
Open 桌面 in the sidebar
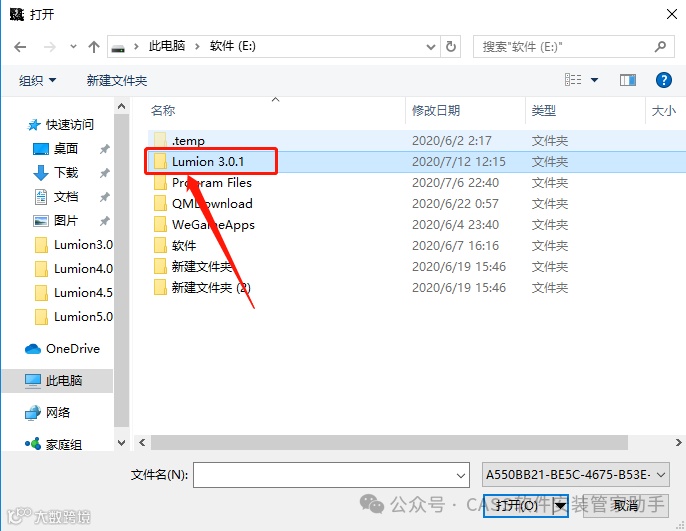tap(56, 149)
